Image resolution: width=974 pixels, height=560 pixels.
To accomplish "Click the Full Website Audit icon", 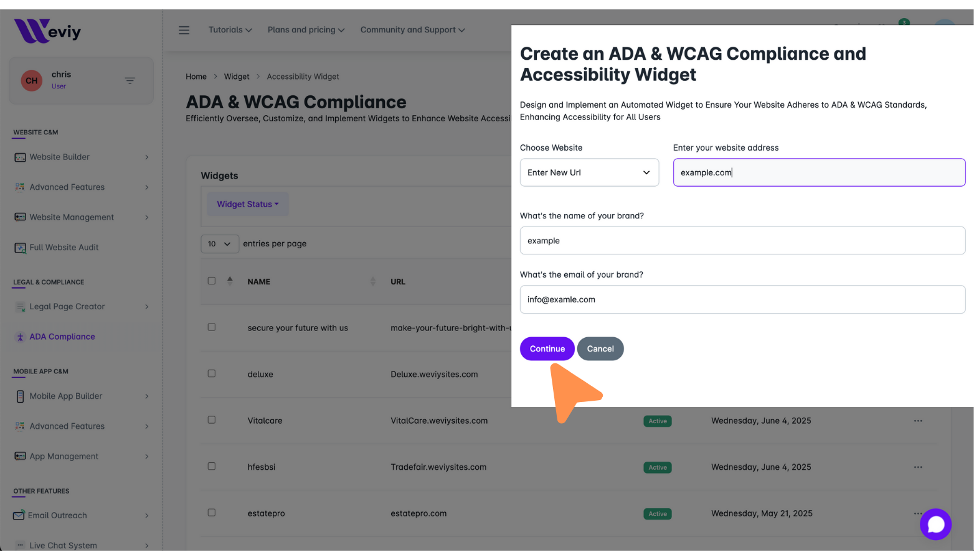I will 20,248.
